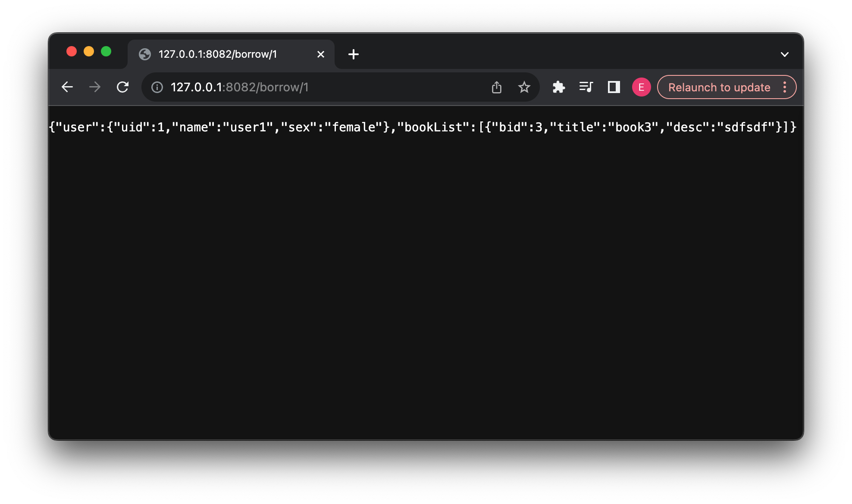The width and height of the screenshot is (852, 504).
Task: Click the share icon in address bar
Action: point(497,87)
